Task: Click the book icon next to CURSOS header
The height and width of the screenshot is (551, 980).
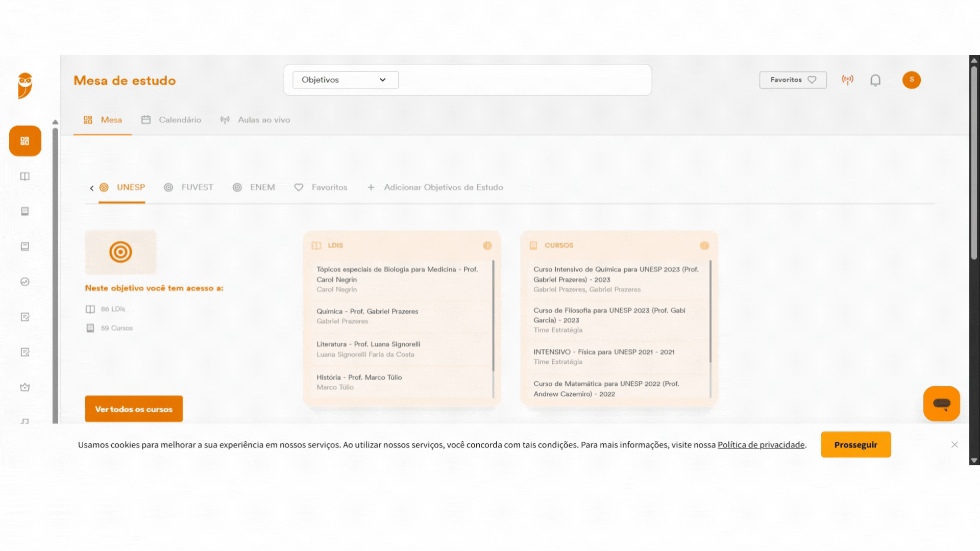Action: point(533,245)
